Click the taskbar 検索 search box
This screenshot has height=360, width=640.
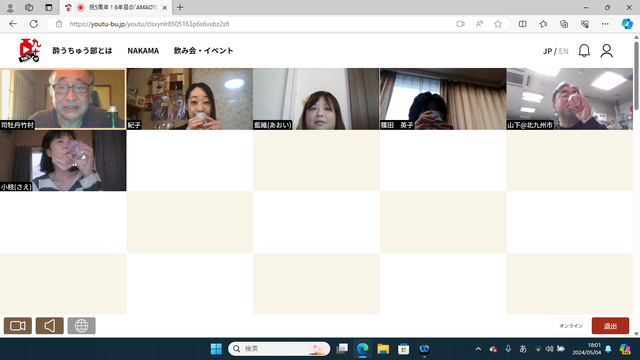click(279, 349)
